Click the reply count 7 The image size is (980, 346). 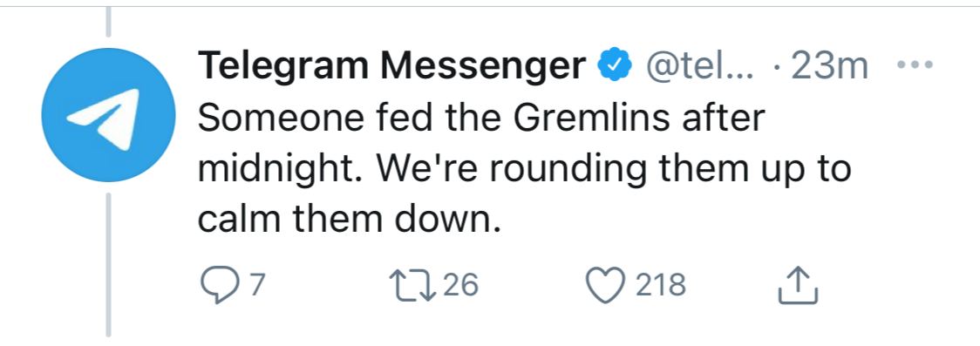pos(257,285)
